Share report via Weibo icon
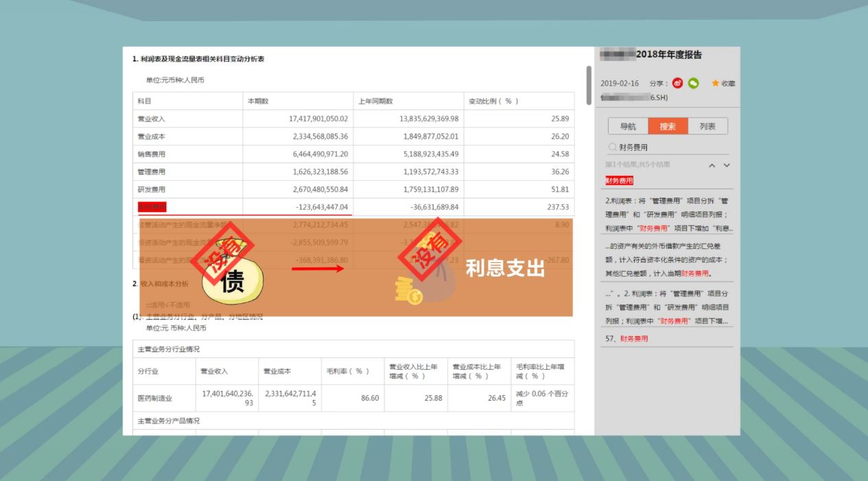 point(677,83)
